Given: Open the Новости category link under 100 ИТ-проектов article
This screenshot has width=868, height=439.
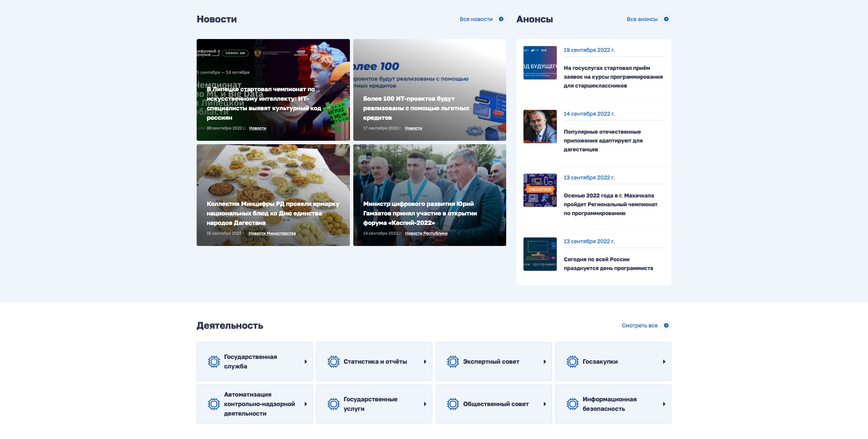Looking at the screenshot, I should point(413,128).
